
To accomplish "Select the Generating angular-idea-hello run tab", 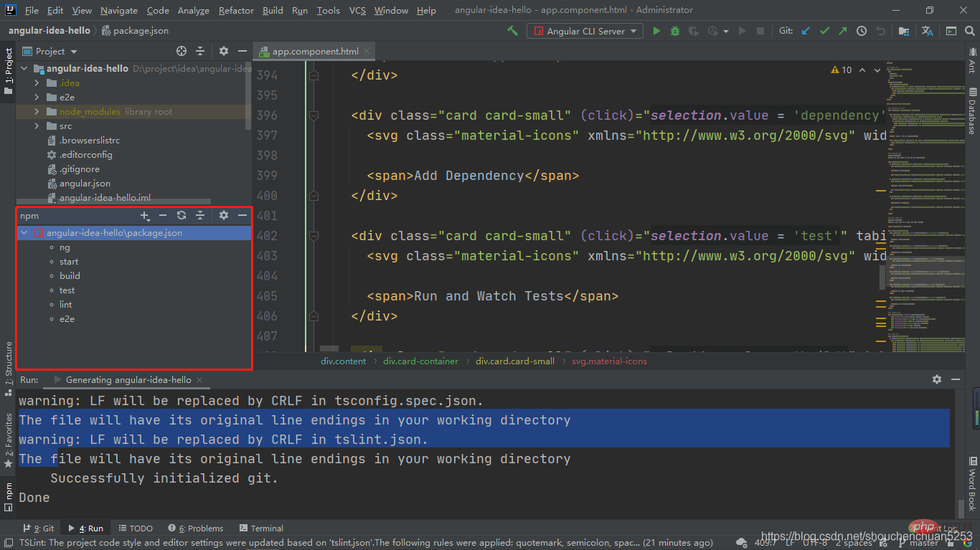I will [128, 379].
